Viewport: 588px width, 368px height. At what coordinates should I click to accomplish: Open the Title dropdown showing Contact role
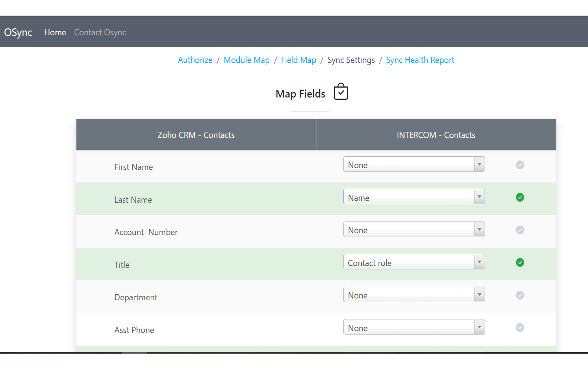(x=414, y=262)
